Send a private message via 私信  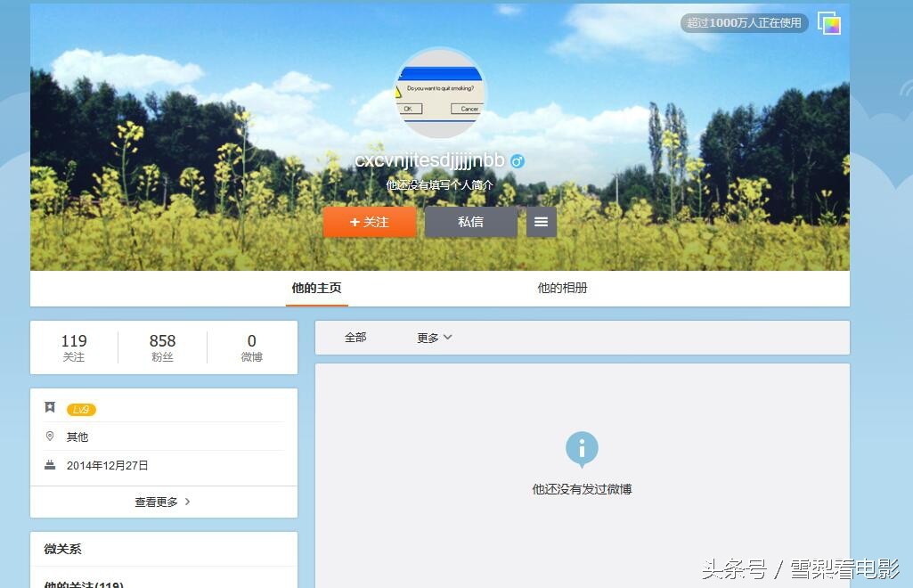[x=470, y=223]
